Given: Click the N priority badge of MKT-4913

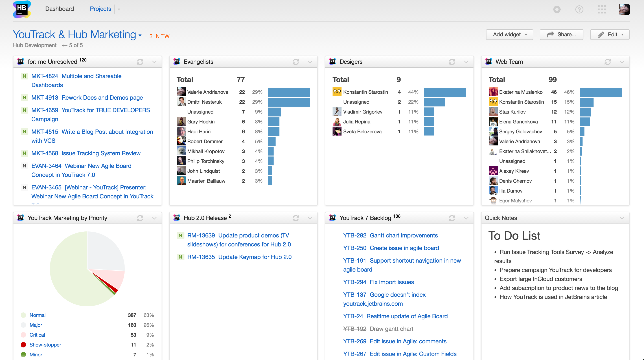Looking at the screenshot, I should tap(24, 97).
